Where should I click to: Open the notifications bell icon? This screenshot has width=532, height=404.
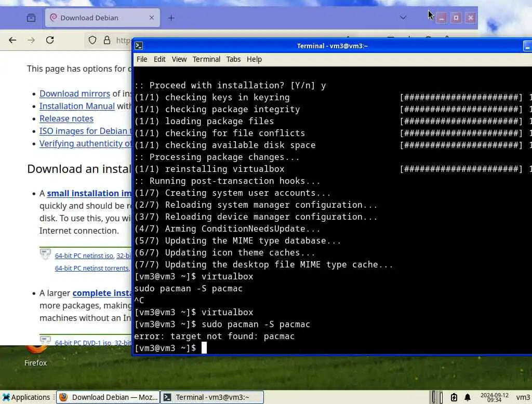pos(468,397)
